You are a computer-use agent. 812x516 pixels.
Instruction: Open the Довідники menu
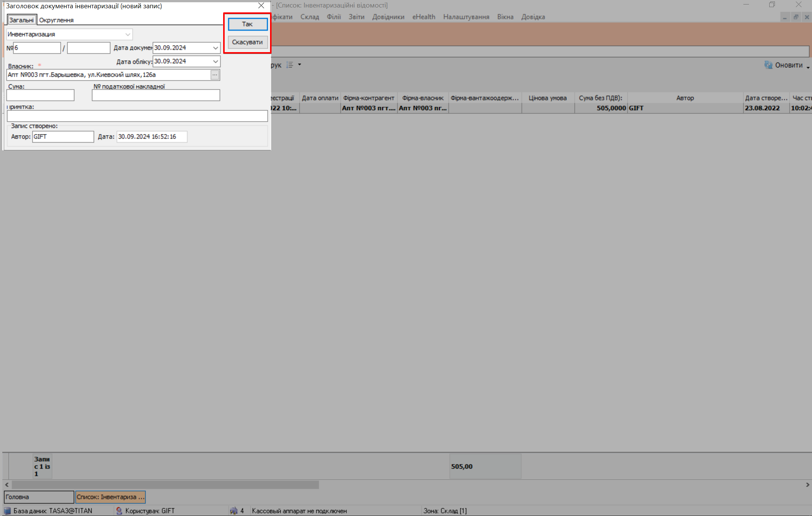[388, 17]
